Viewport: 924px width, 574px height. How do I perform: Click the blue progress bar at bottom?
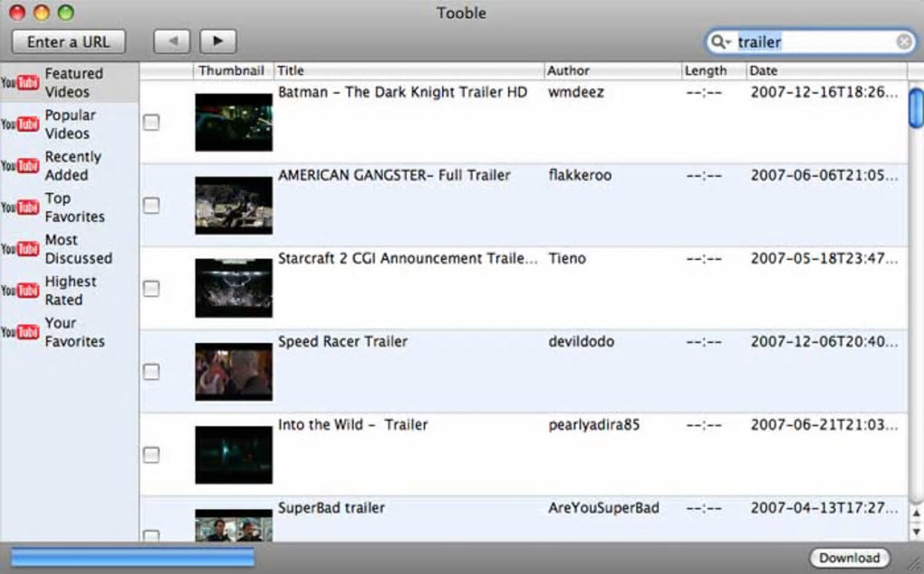[132, 558]
